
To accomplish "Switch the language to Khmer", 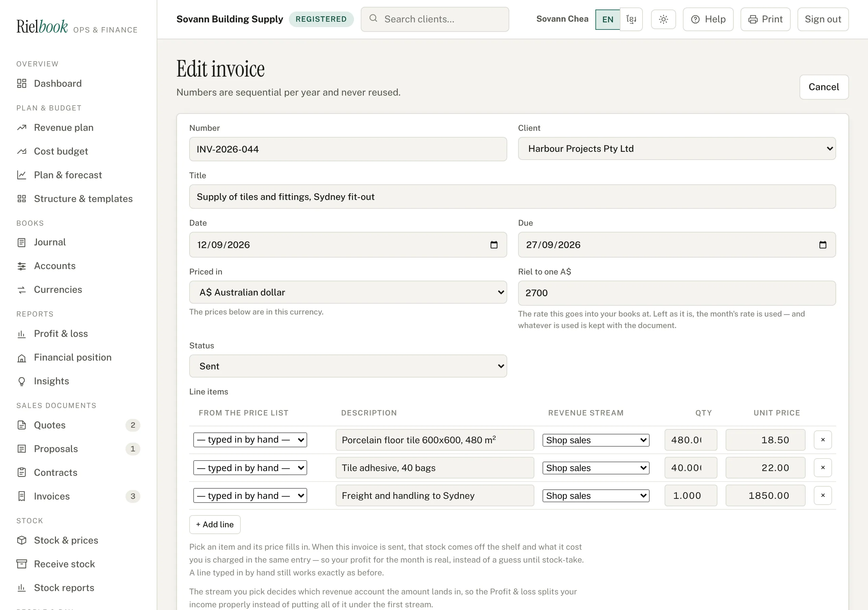I will click(631, 19).
